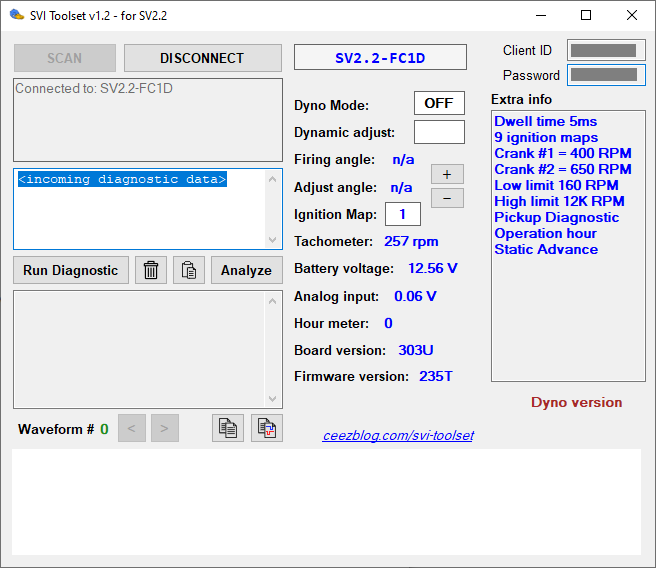Open the ceezblog.com/svi-toolset link

(398, 436)
